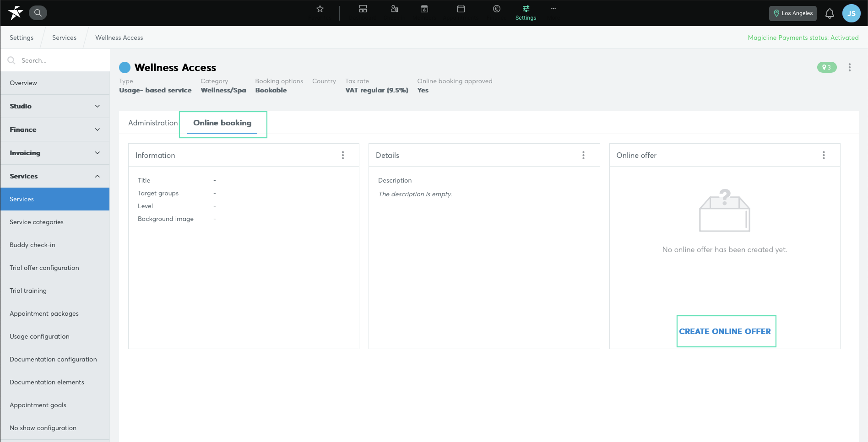Viewport: 868px width, 442px height.
Task: Go to Settings breadcrumb
Action: coord(22,38)
